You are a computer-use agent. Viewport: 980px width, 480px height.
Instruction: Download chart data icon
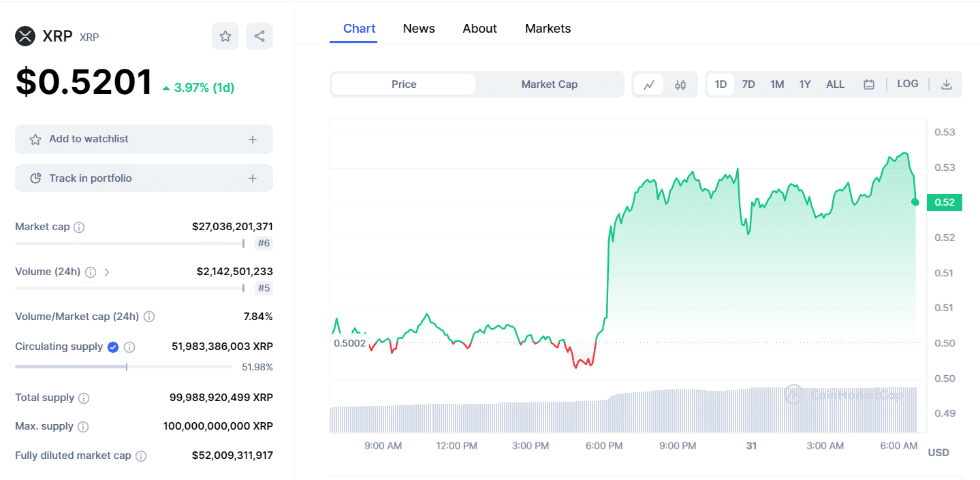click(946, 84)
